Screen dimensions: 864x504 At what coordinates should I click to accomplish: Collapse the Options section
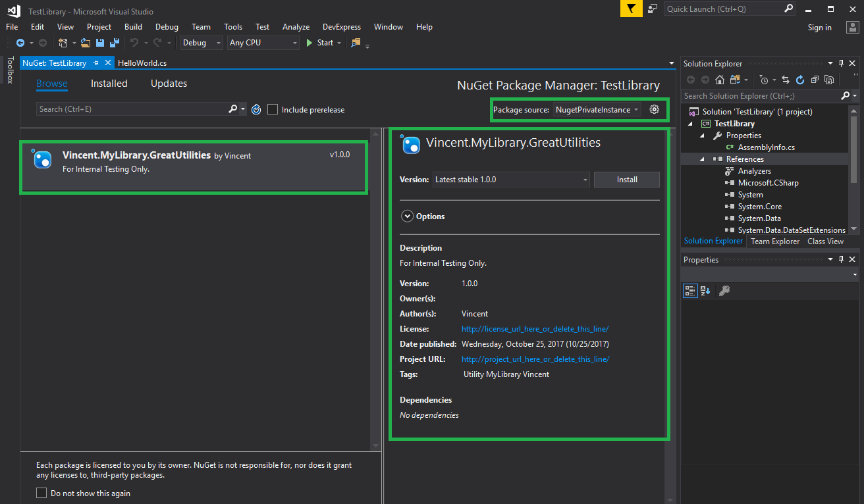(407, 216)
